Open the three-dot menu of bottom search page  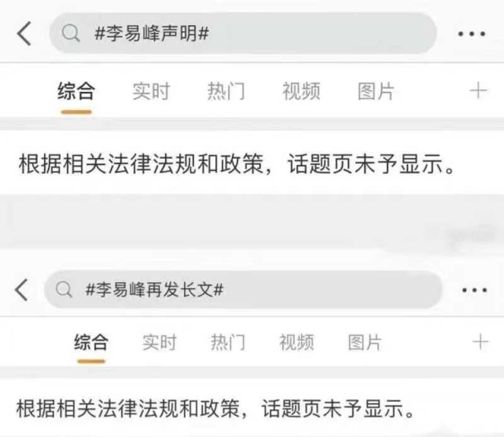pyautogui.click(x=474, y=290)
